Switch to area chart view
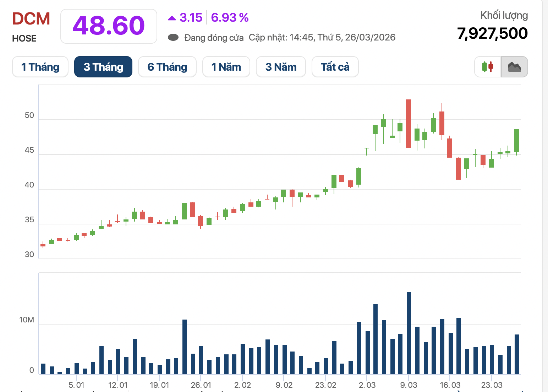 514,67
